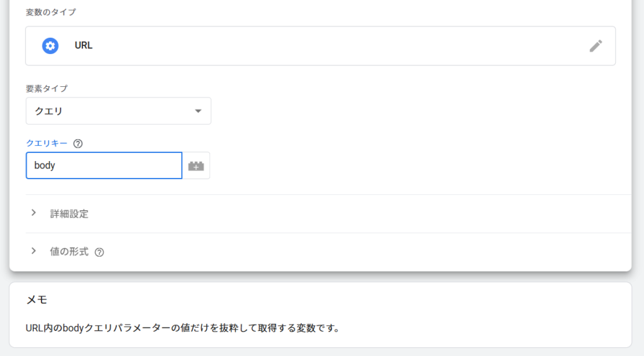Edit variable type with the pencil icon
This screenshot has height=356, width=644.
[596, 45]
